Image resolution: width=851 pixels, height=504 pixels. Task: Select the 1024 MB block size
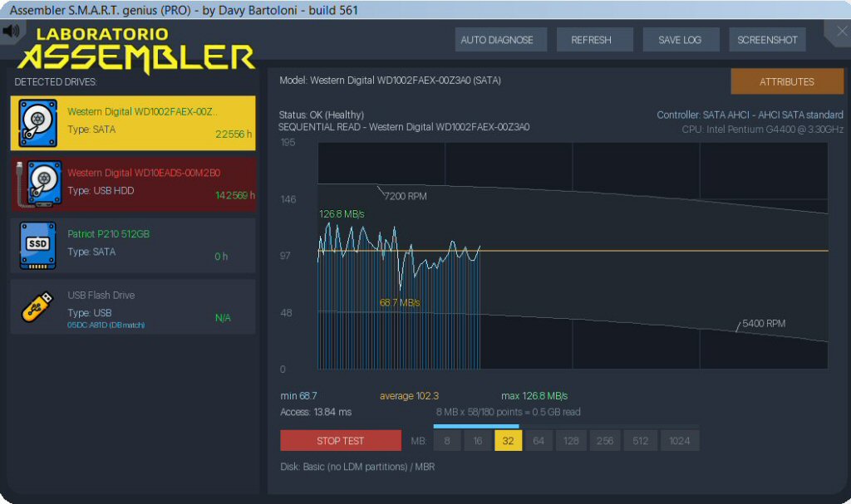(x=680, y=441)
